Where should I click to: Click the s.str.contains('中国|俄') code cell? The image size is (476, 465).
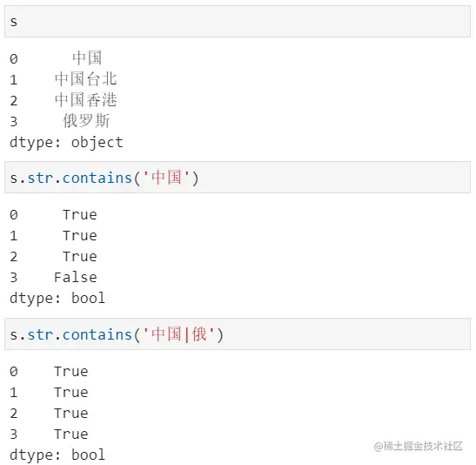coord(238,334)
